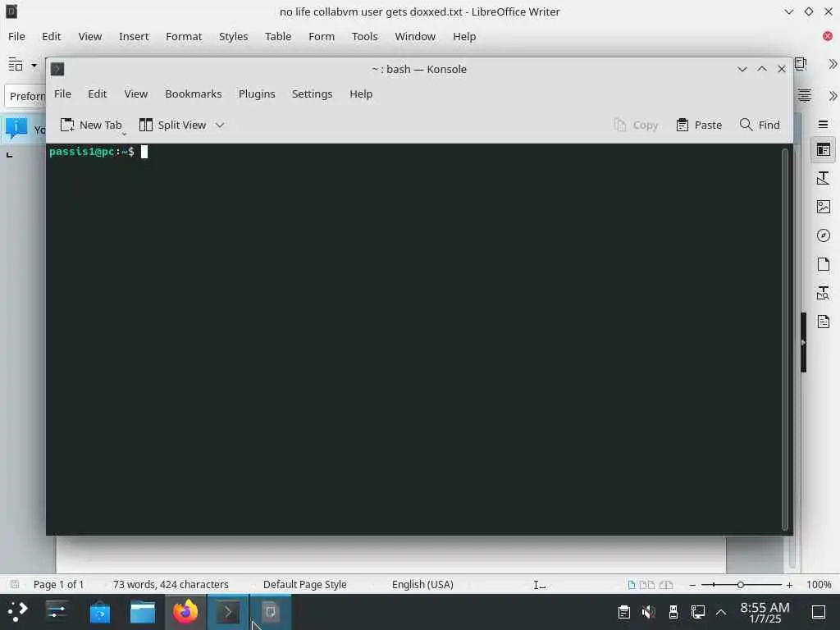The image size is (840, 630).
Task: Open Konsole File menu
Action: tap(62, 94)
